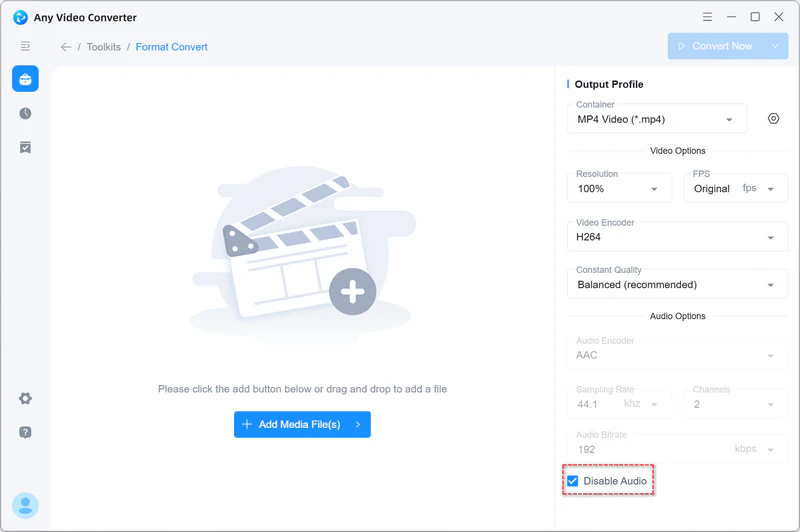Open the Sampling Rate 44.1 dropdown
The height and width of the screenshot is (532, 800).
coord(619,403)
